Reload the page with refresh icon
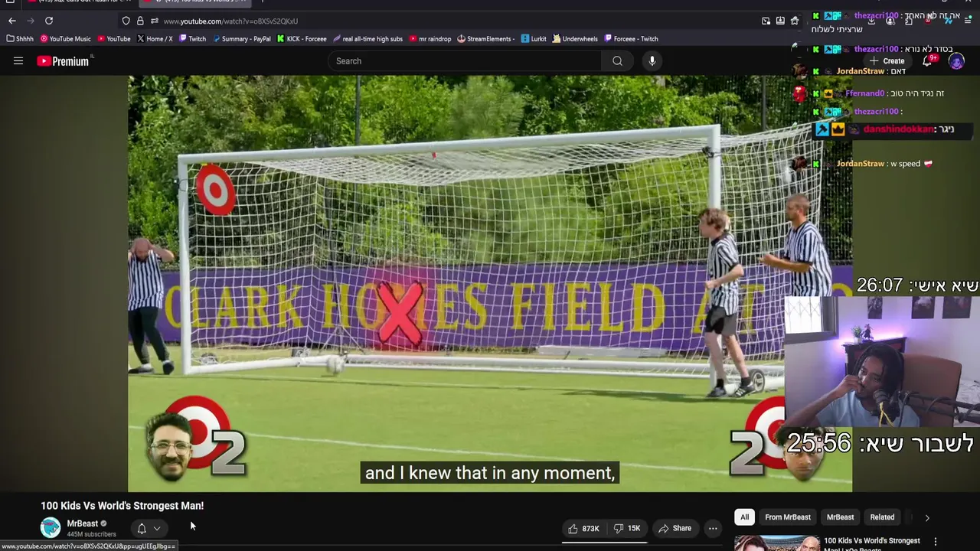The height and width of the screenshot is (551, 980). click(49, 21)
